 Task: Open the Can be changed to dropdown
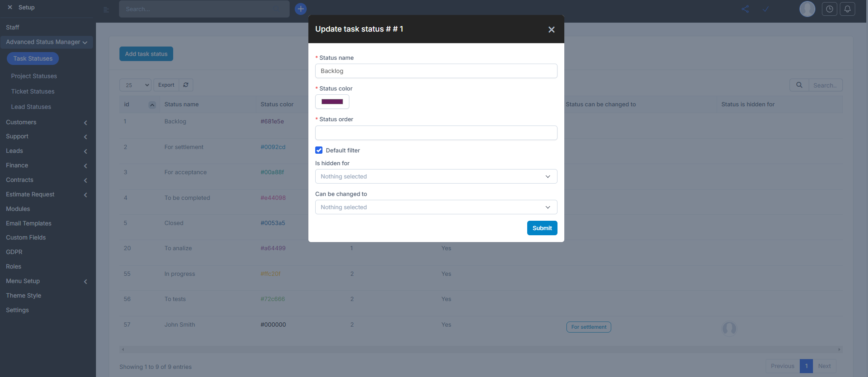pyautogui.click(x=436, y=207)
